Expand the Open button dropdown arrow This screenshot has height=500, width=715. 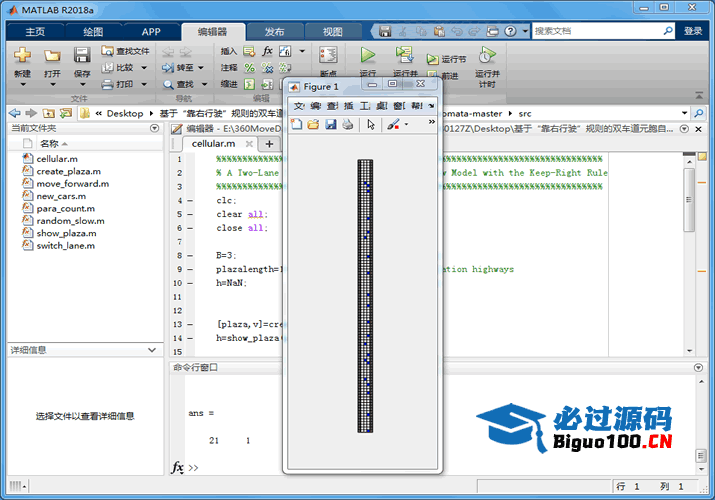(x=52, y=84)
